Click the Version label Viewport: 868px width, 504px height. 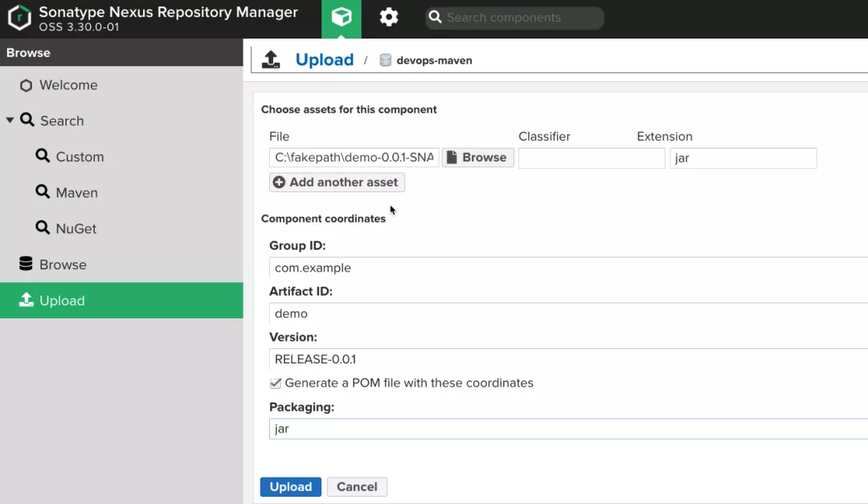coord(293,338)
